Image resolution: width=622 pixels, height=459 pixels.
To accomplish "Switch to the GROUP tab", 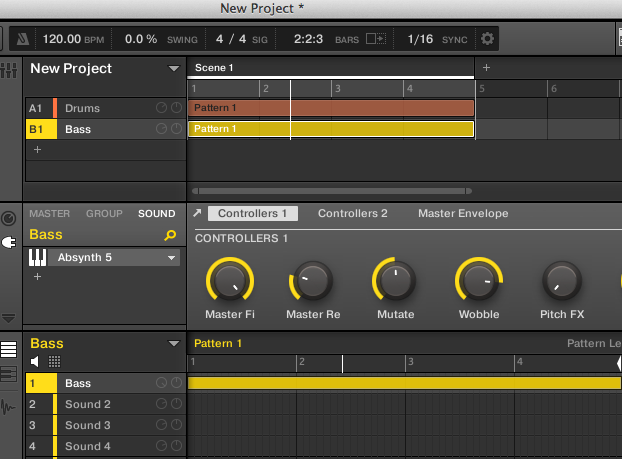I will coord(104,213).
